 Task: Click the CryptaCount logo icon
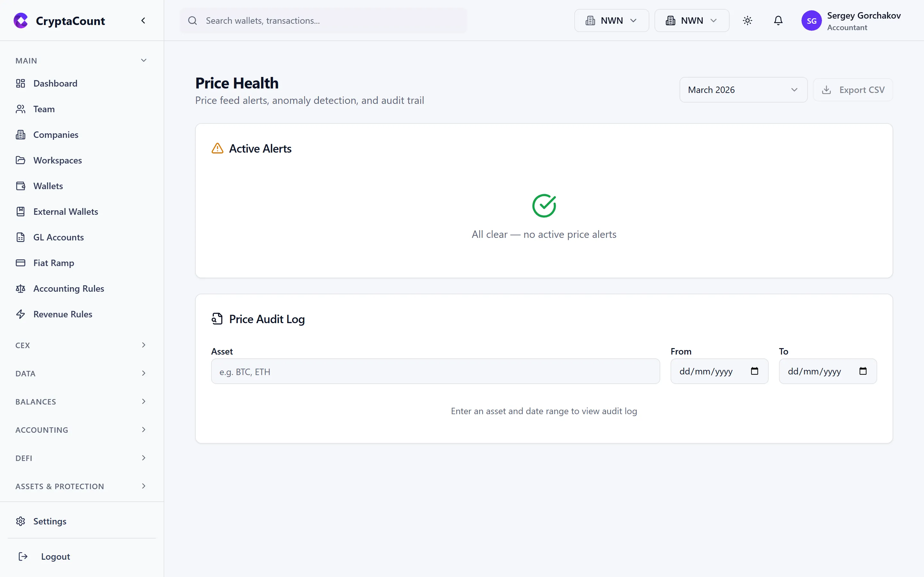click(21, 21)
